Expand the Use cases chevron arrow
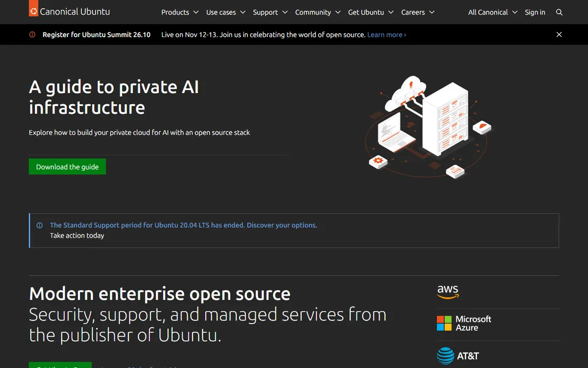The height and width of the screenshot is (368, 588). (243, 12)
